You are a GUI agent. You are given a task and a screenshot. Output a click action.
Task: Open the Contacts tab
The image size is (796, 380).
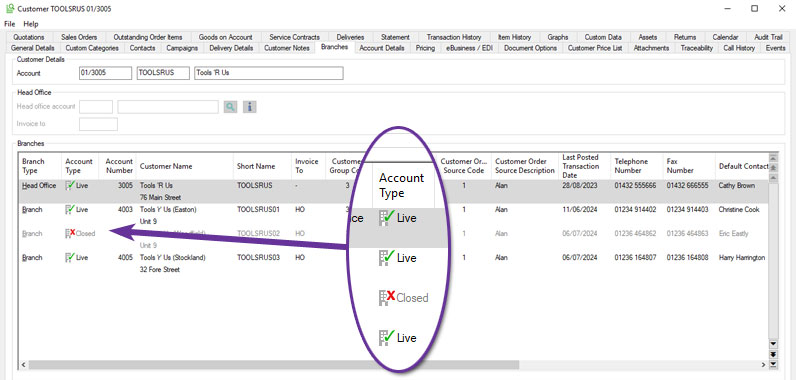[142, 48]
